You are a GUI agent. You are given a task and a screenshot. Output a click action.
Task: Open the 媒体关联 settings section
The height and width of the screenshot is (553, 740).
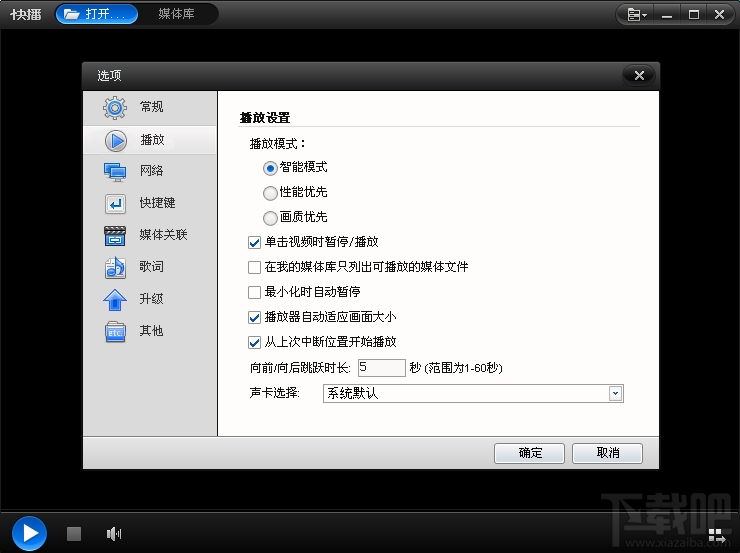pos(150,235)
